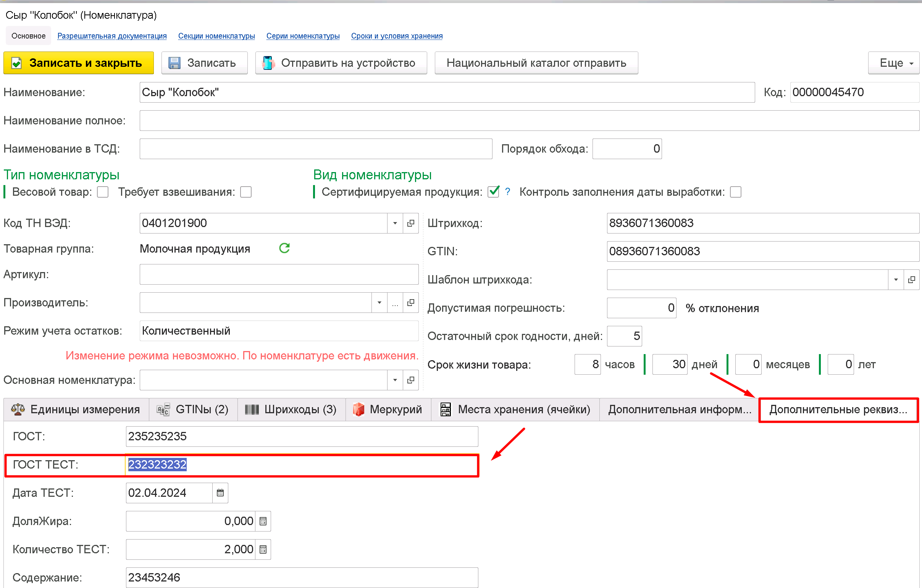Click the 'ГОСТ' field with 235235235

coord(302,437)
